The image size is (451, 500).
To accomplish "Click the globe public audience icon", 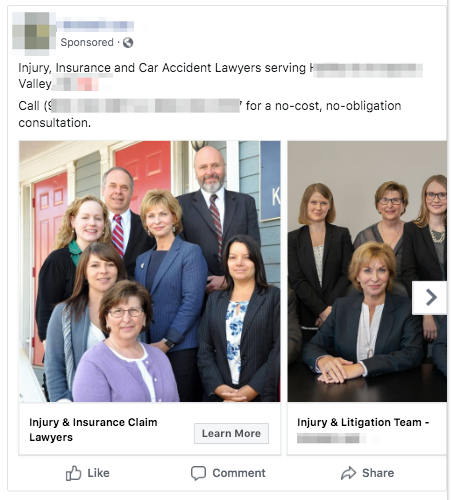I will [128, 42].
